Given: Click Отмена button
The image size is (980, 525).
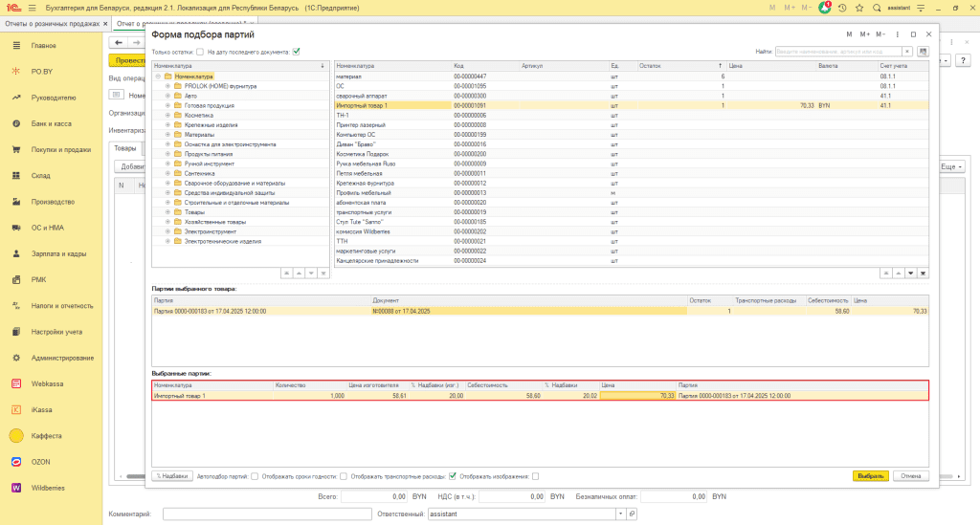Looking at the screenshot, I should 911,476.
